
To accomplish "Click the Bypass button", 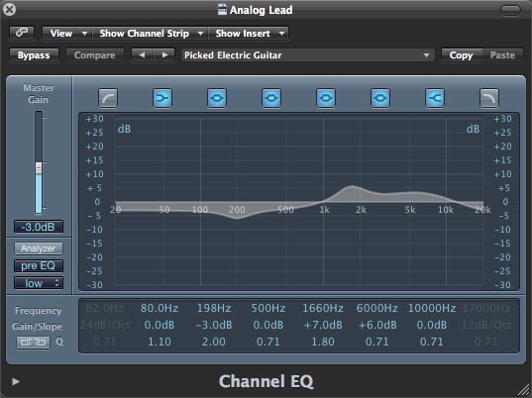I will pos(34,55).
